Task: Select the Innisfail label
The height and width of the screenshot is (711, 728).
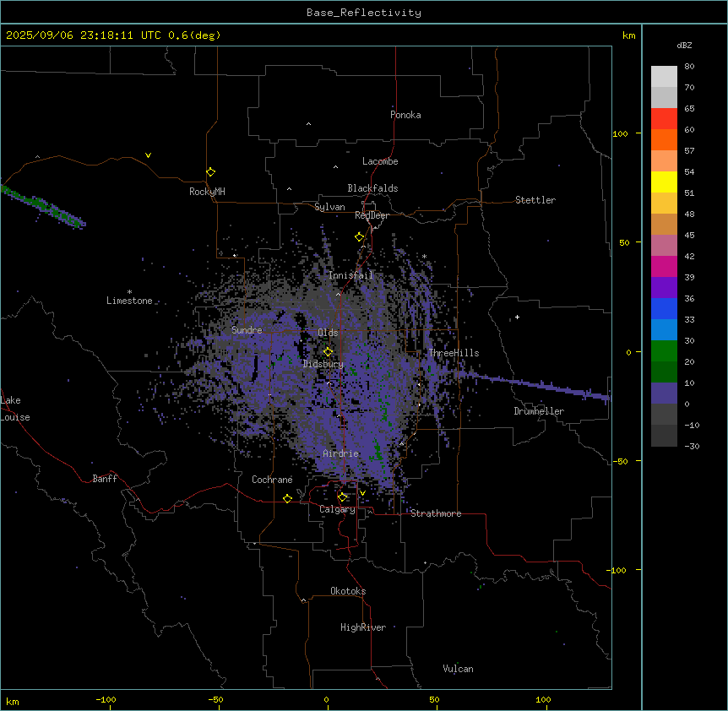Action: coord(350,275)
